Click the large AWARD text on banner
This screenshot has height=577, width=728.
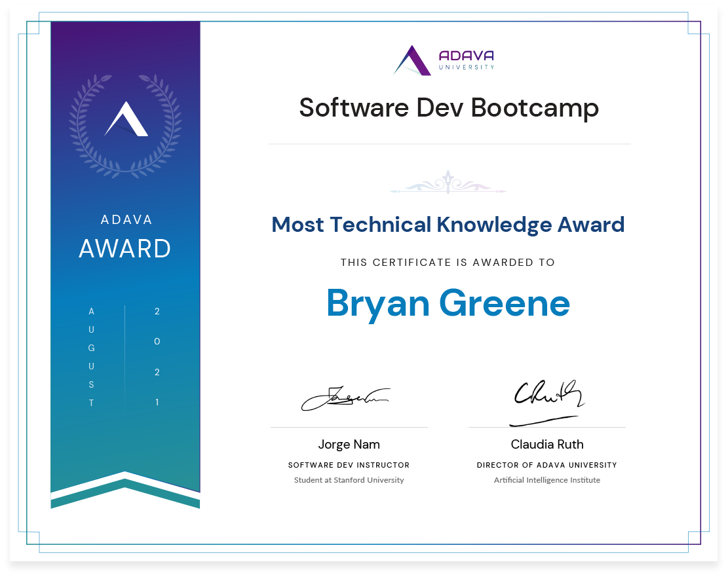pos(125,249)
